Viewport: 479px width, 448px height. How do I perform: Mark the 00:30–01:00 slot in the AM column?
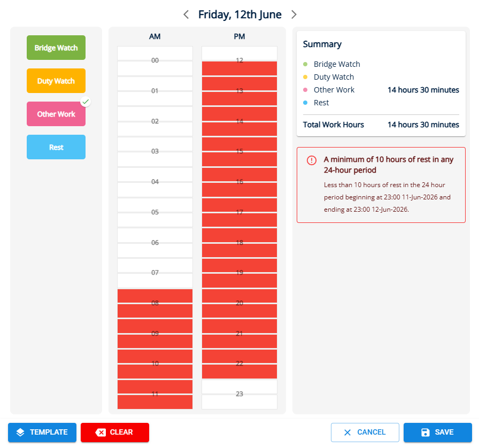(x=155, y=68)
